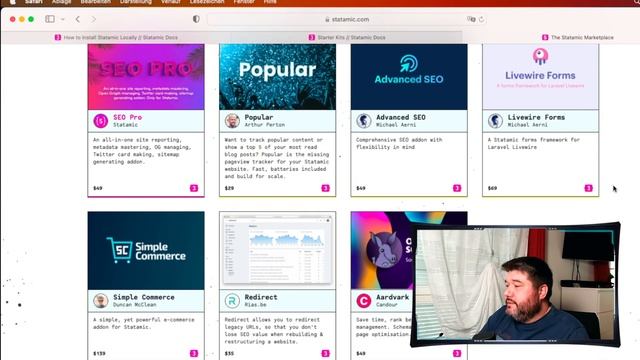The height and width of the screenshot is (360, 640).
Task: Click the Aardvark title link
Action: point(392,297)
